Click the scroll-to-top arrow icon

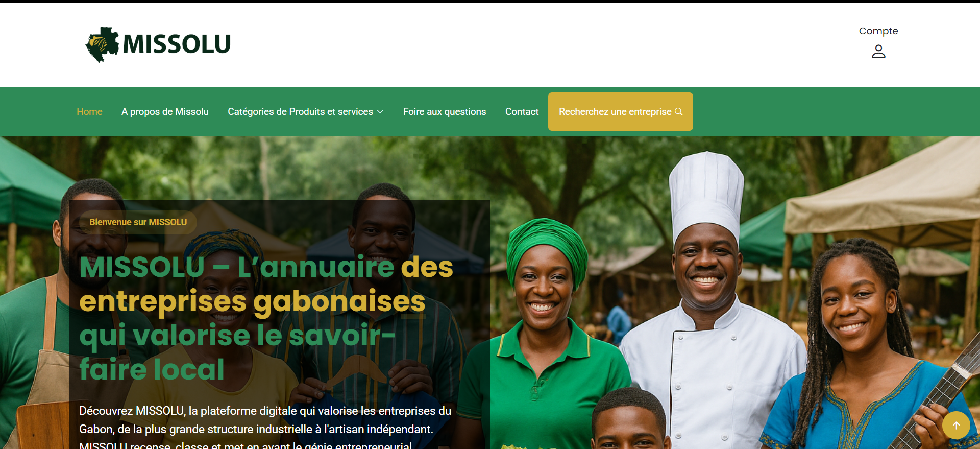(956, 425)
